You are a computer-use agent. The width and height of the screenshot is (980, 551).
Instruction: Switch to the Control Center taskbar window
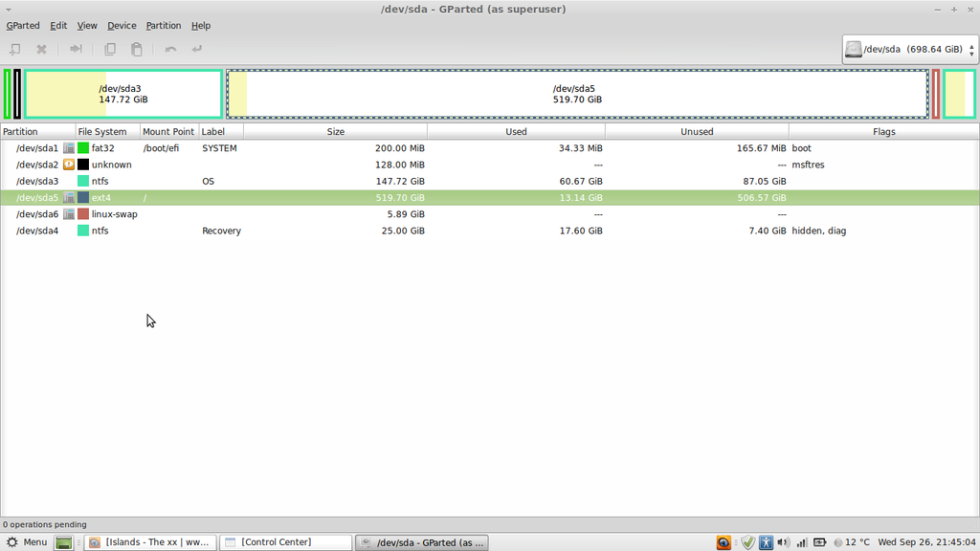click(x=285, y=542)
